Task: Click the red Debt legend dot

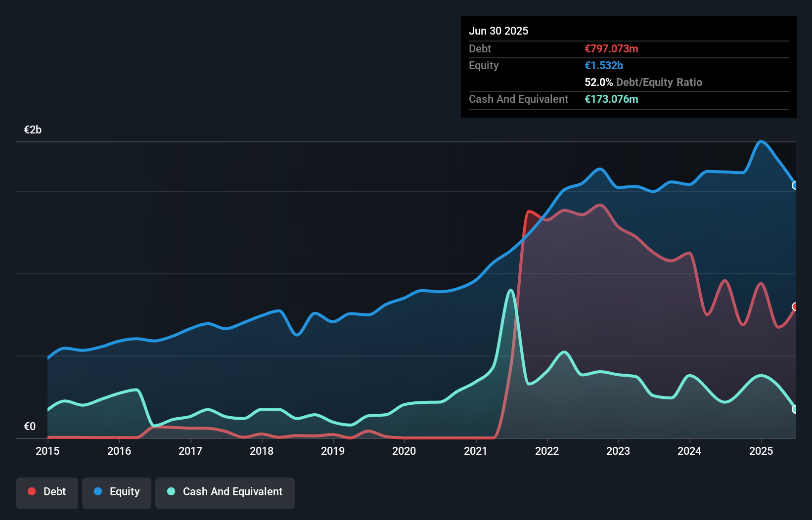Action: (32, 491)
